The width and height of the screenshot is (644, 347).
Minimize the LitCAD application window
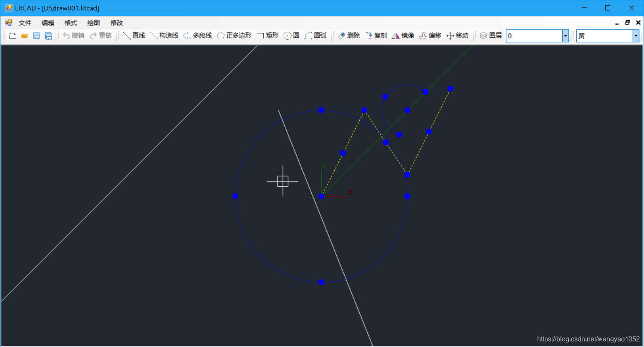point(584,8)
